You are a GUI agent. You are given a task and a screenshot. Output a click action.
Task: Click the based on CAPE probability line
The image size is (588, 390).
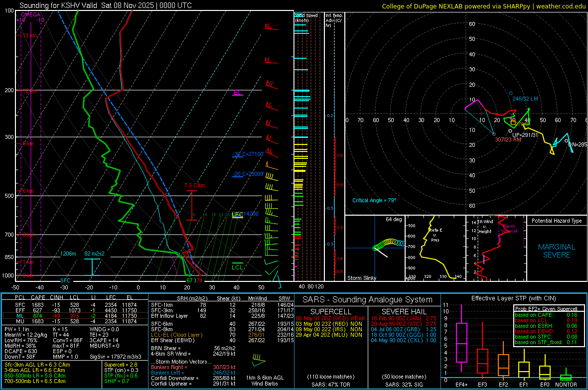[546, 315]
